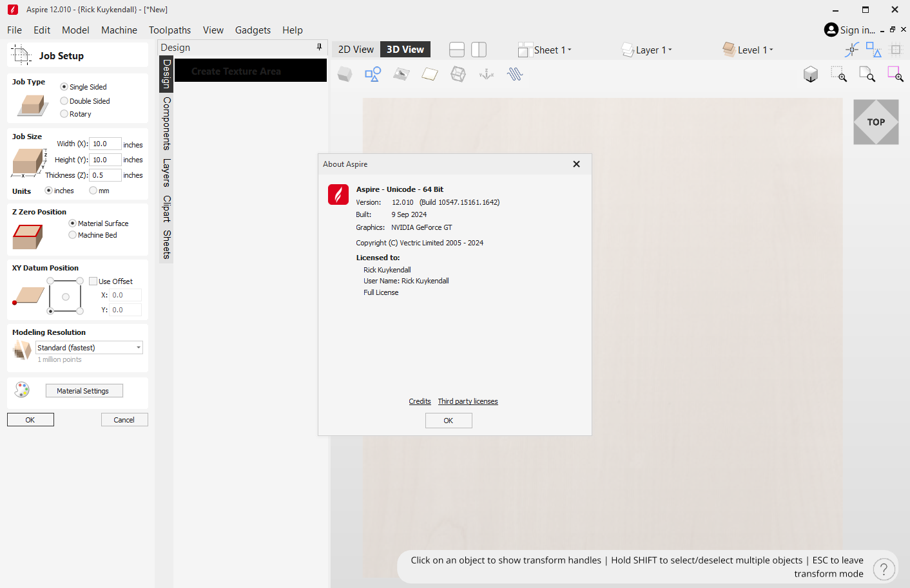Click the Height (Y) input field
The image size is (910, 588).
(x=105, y=160)
